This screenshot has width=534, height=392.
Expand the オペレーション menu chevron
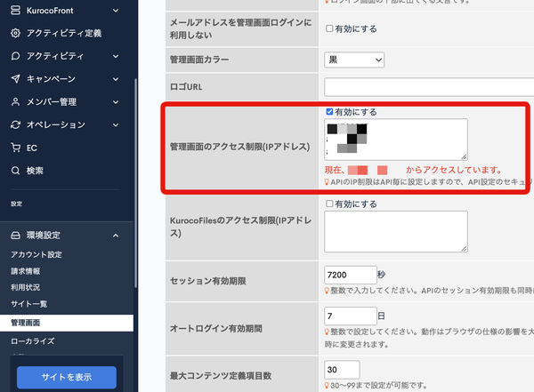[116, 124]
